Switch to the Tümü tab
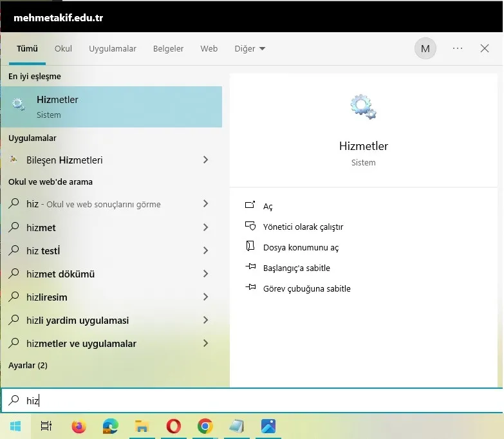Screen dimensions: 504x439 click(x=27, y=48)
